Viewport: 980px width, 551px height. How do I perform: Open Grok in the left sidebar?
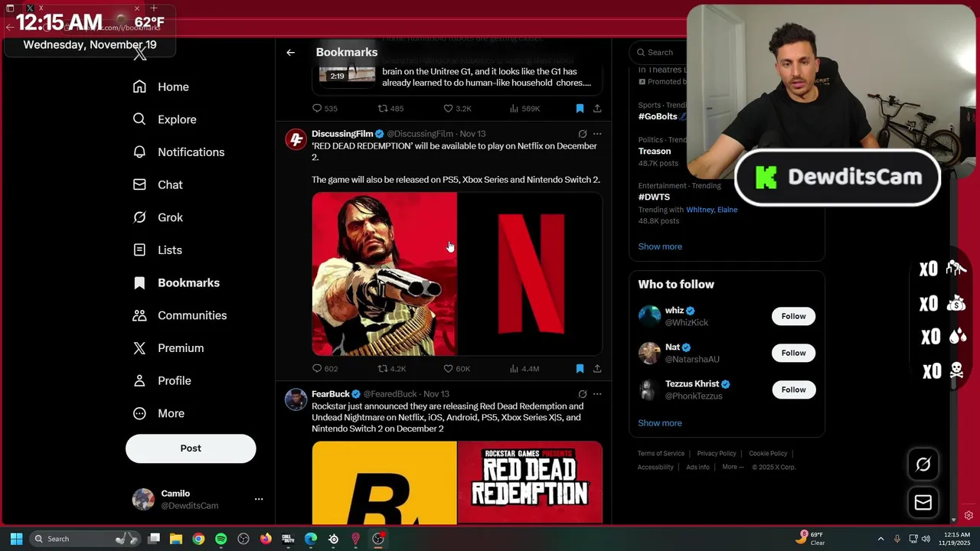(158, 217)
